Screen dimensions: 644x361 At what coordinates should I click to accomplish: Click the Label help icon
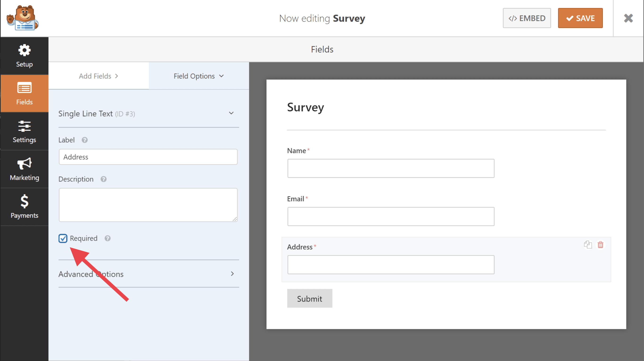click(x=84, y=140)
